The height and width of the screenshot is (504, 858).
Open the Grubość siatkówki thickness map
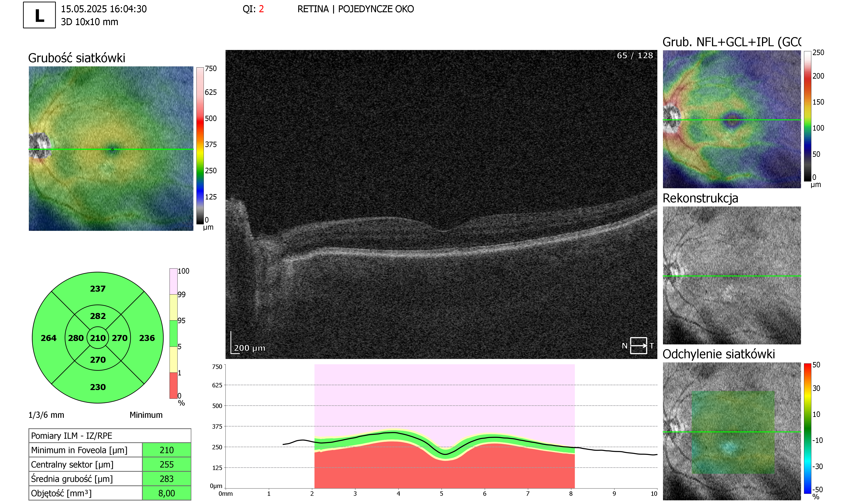tap(111, 148)
